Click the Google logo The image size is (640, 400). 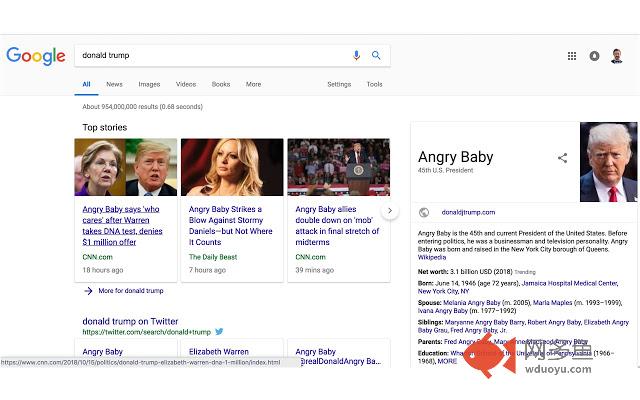[36, 56]
